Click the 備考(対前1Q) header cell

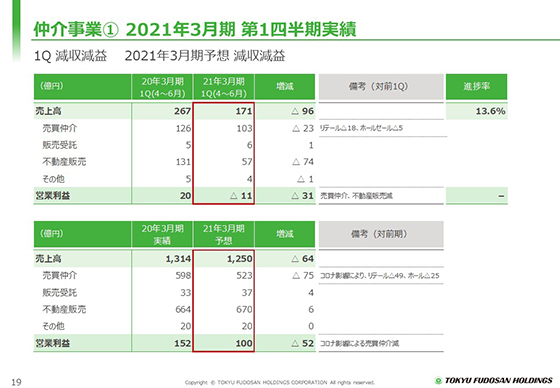point(381,86)
